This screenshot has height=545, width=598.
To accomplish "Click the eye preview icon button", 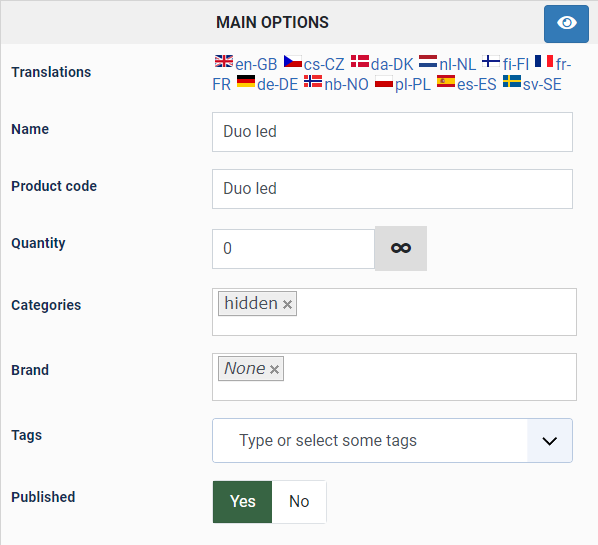I will (566, 24).
